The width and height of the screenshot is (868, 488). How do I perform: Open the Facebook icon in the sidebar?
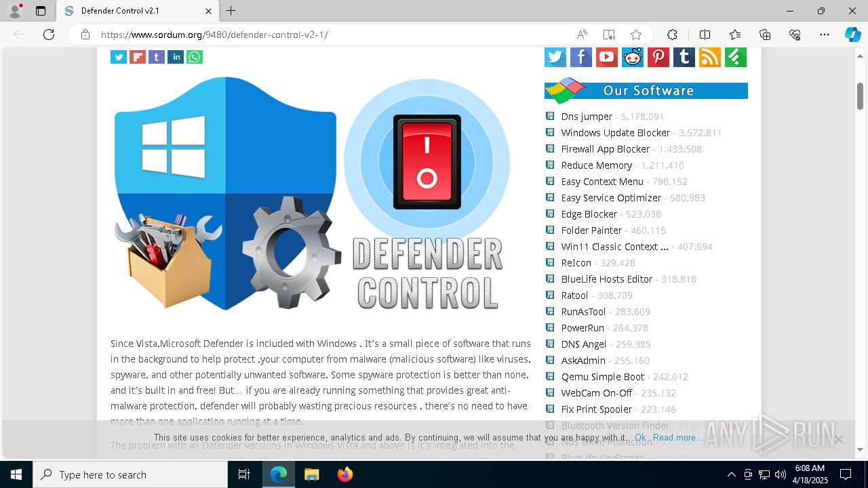point(581,57)
